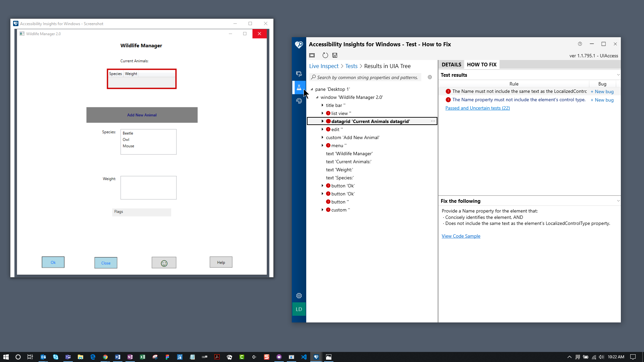Click the red error icon on the 'list view' row
644x362 pixels.
point(328,113)
